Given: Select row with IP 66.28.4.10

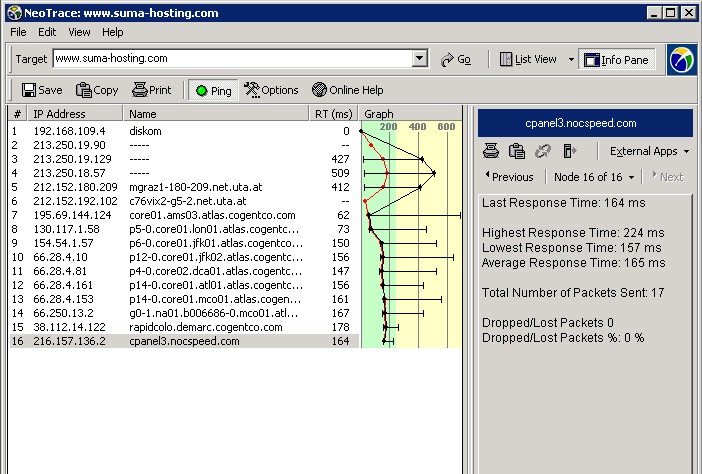Looking at the screenshot, I should (x=184, y=257).
